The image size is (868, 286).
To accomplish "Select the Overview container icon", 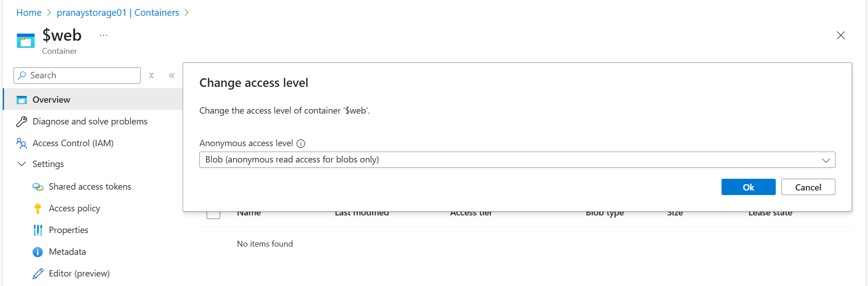I will click(x=21, y=100).
